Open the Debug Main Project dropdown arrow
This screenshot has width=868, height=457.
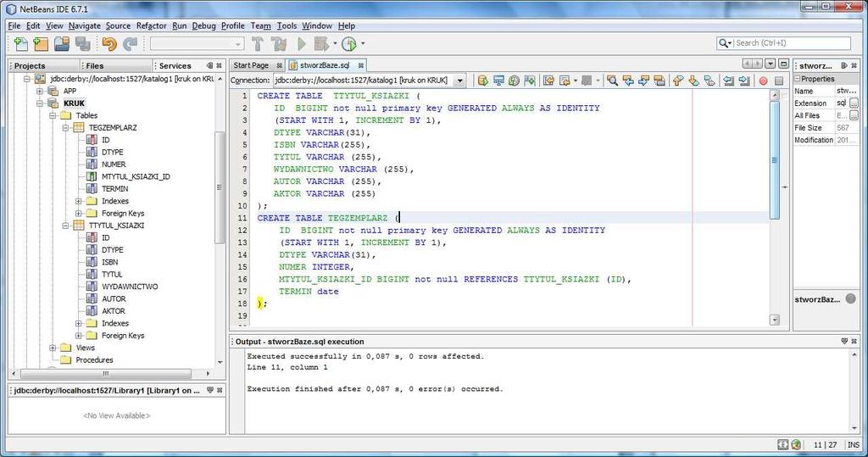[335, 44]
